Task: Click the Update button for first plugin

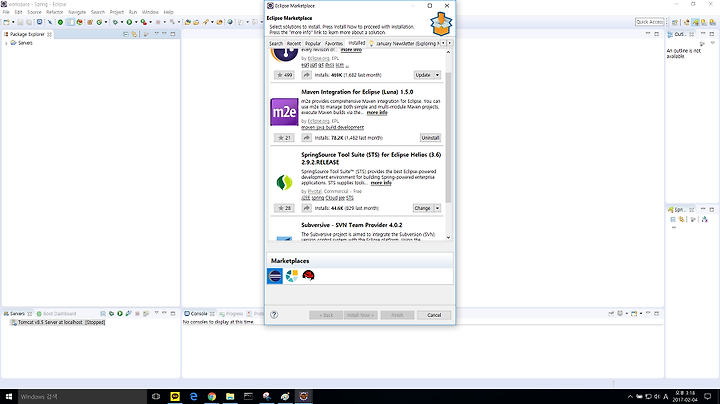Action: click(423, 75)
